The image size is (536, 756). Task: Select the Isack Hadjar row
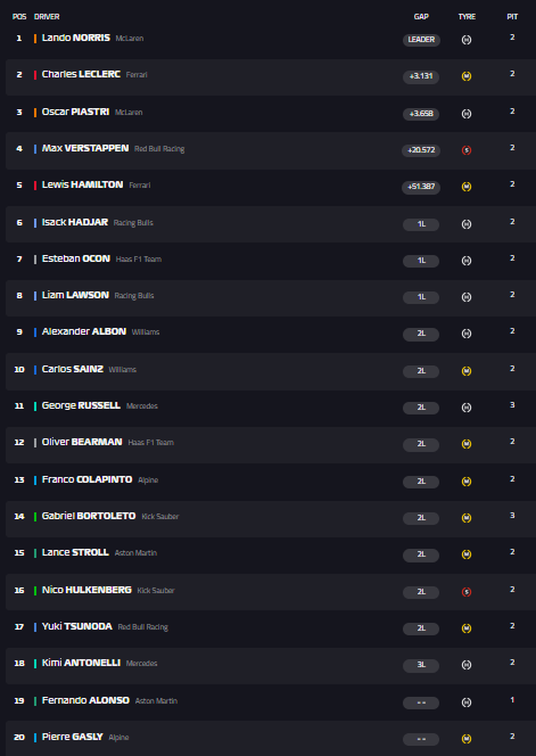point(271,224)
